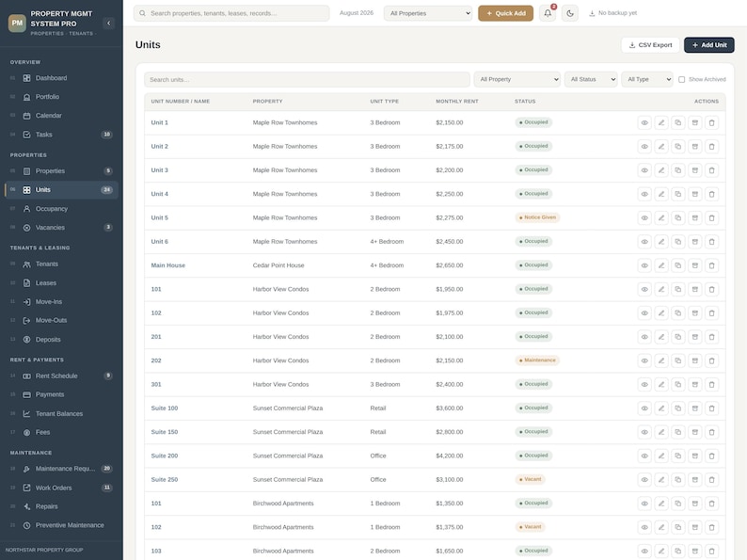Viewport: 747px width, 560px height.
Task: Delete Birchwood unit 102
Action: (712, 528)
